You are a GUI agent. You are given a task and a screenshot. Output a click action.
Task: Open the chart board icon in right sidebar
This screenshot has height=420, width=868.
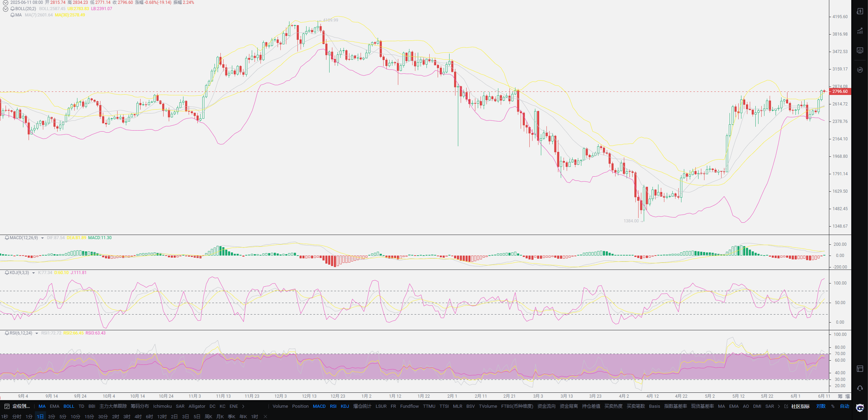tap(860, 50)
